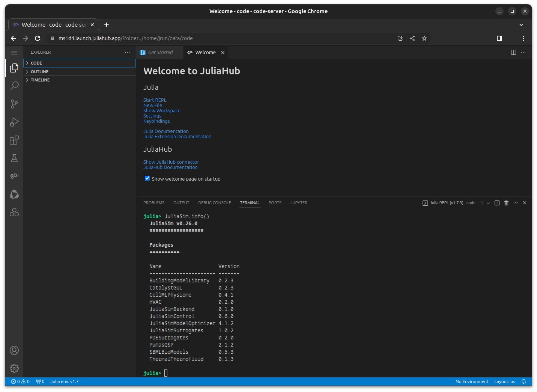Click the New File link
Viewport: 537px width, 392px height.
point(153,106)
